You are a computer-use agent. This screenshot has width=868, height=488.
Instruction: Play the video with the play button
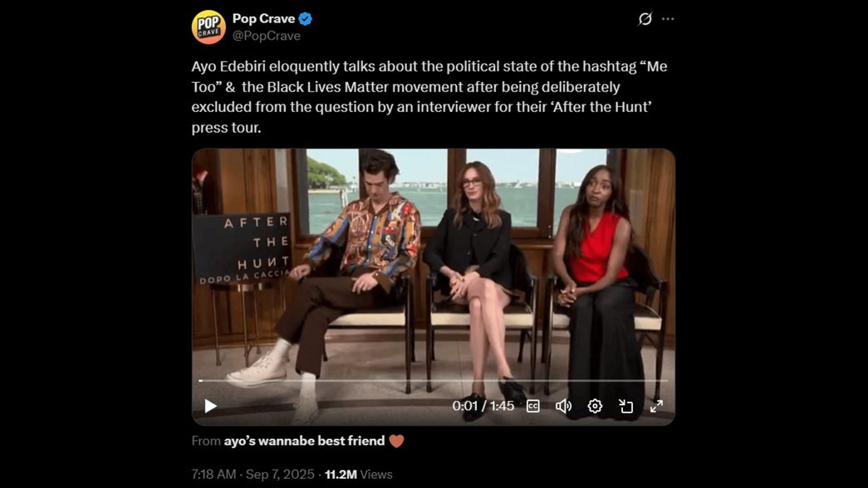coord(210,406)
